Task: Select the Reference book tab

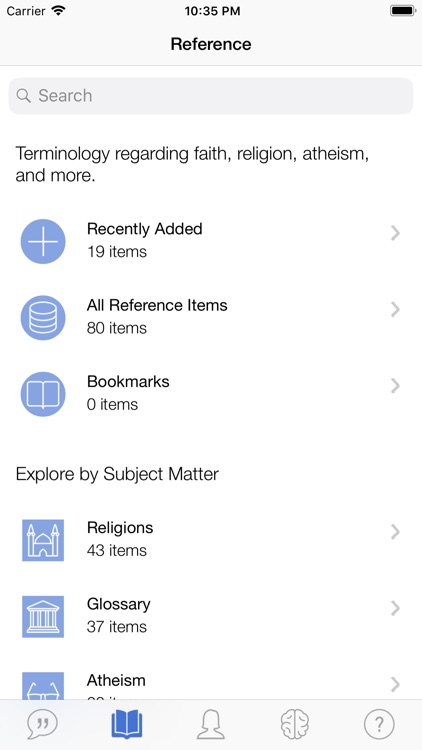Action: [127, 724]
